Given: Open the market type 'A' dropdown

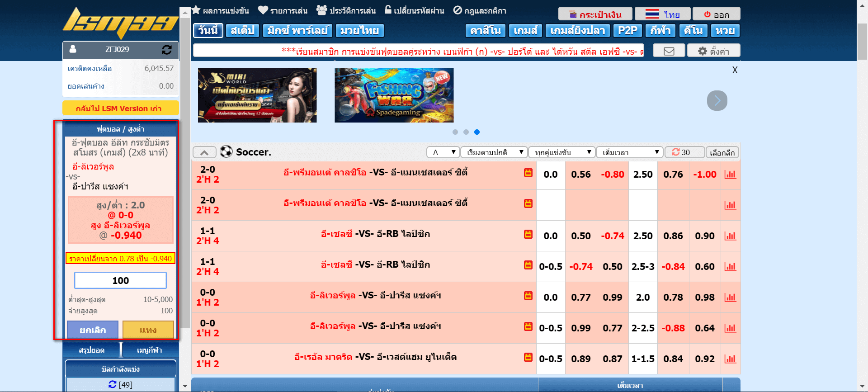Looking at the screenshot, I should (443, 152).
